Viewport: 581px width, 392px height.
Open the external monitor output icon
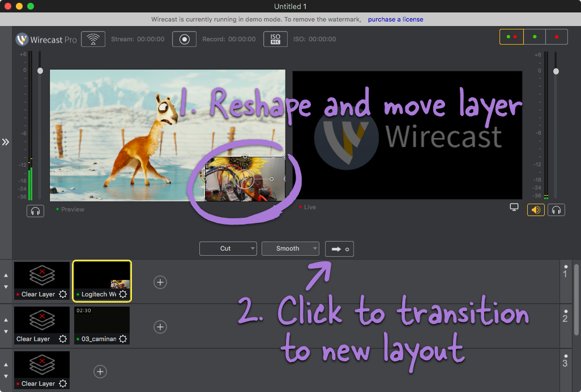pos(514,207)
